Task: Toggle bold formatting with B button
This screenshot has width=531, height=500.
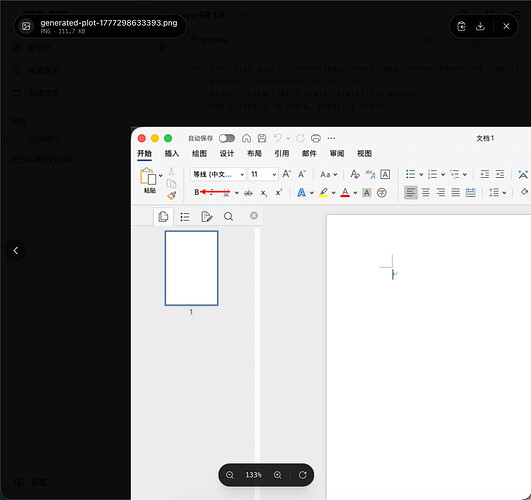Action: pos(196,192)
